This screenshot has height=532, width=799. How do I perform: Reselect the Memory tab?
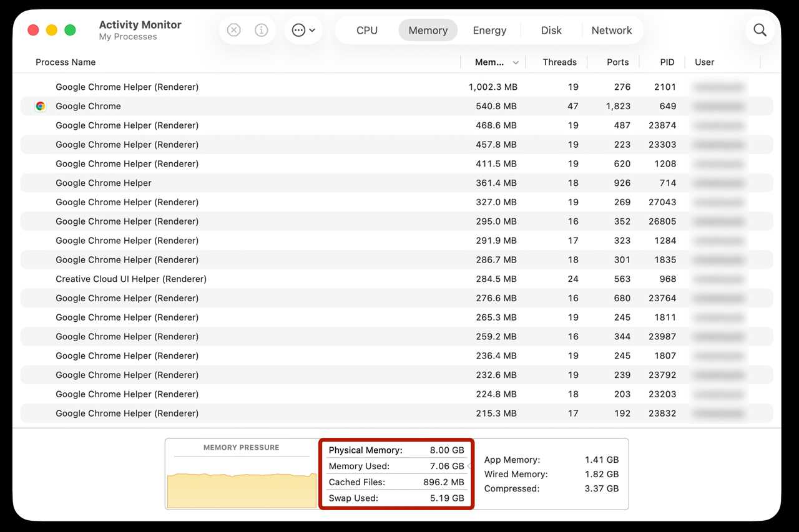click(x=428, y=30)
